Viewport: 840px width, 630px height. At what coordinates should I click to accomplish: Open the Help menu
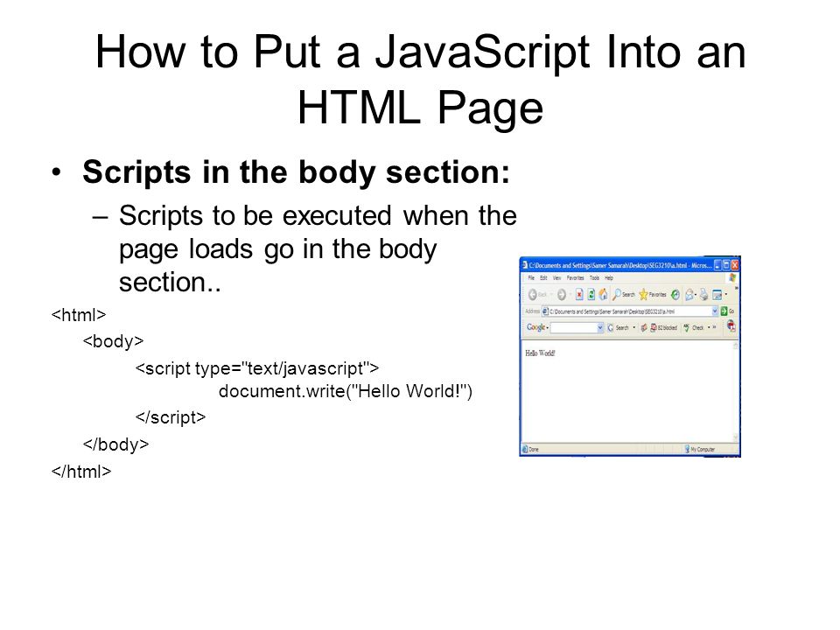coord(609,278)
